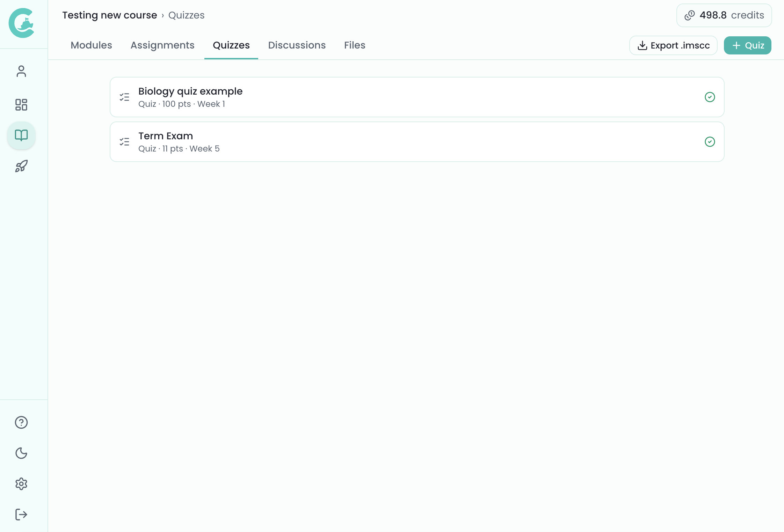Click the 'Quiz · 100 pts · Week 1' details

(182, 104)
